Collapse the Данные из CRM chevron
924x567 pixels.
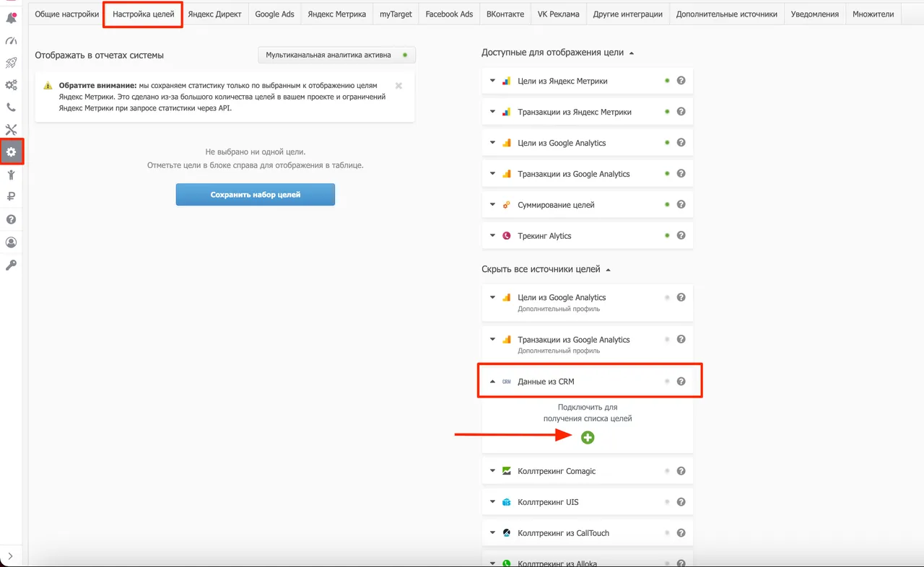493,382
